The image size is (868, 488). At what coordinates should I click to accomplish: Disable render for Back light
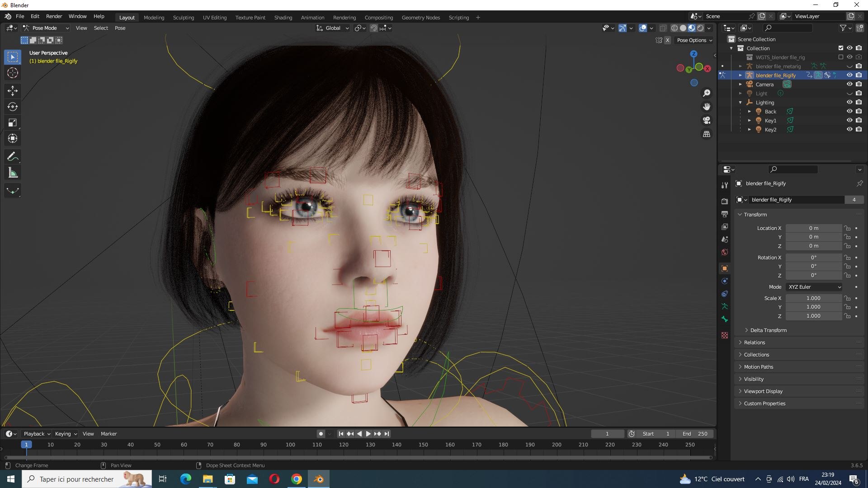(859, 112)
